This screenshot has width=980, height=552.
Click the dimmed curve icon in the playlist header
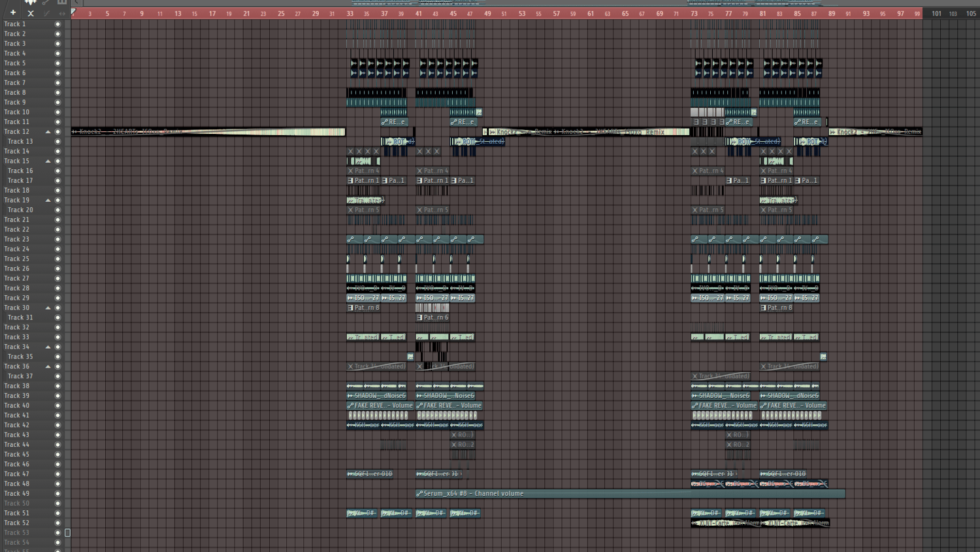point(46,13)
